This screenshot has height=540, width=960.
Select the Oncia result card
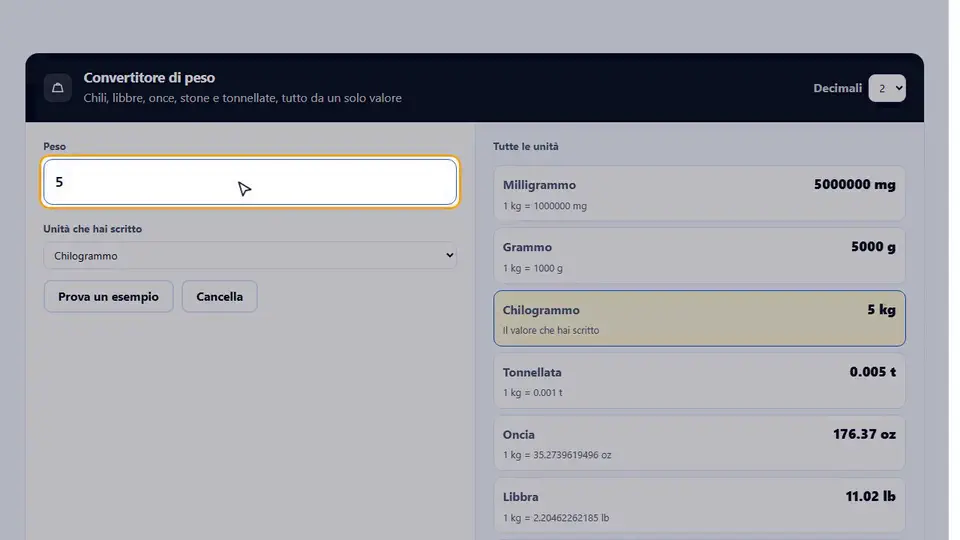click(699, 443)
